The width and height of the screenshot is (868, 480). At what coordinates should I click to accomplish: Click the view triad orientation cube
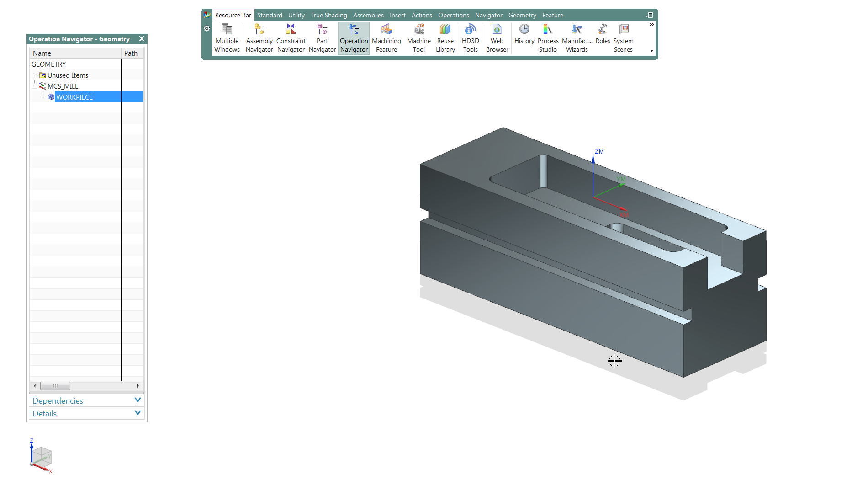42,456
